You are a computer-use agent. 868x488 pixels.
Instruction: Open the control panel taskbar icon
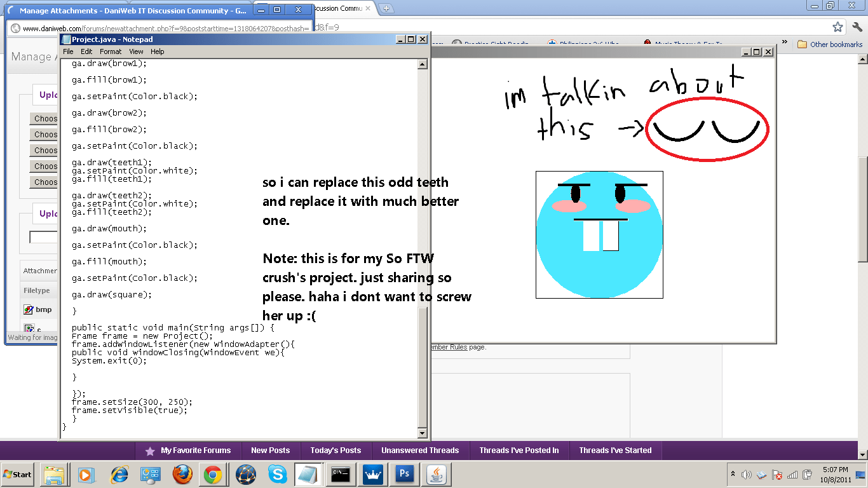click(x=150, y=475)
